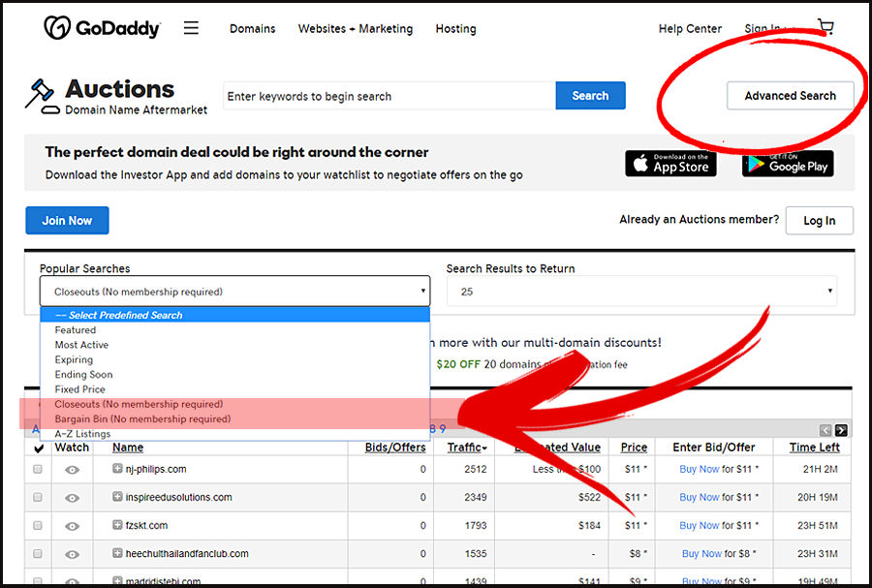Open Advanced Search
Viewport: 872px width, 588px height.
(791, 96)
